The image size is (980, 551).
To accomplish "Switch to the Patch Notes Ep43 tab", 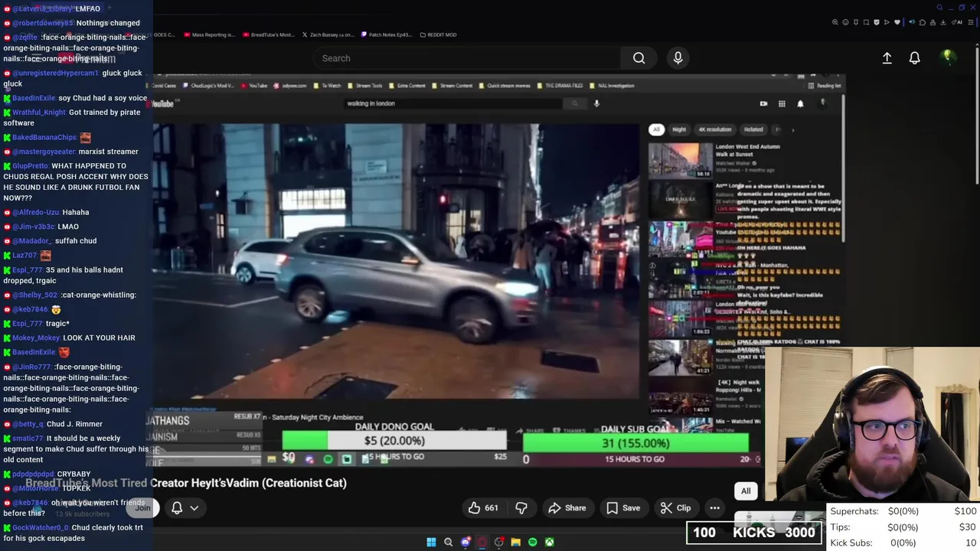I will coord(387,34).
